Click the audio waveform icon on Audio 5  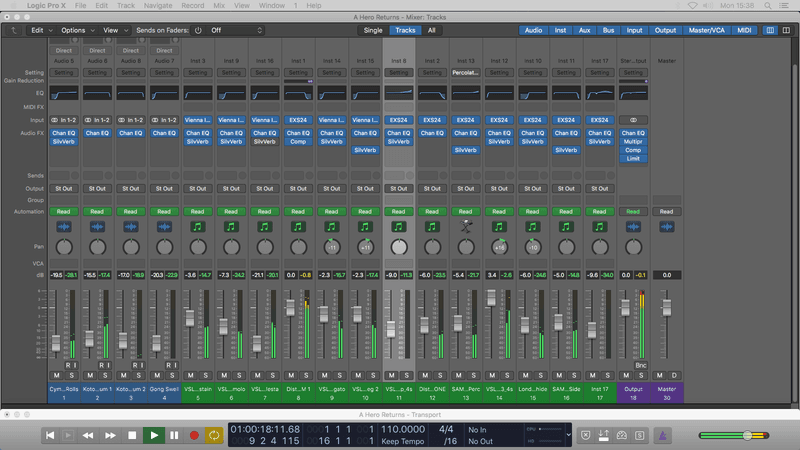[x=64, y=227]
